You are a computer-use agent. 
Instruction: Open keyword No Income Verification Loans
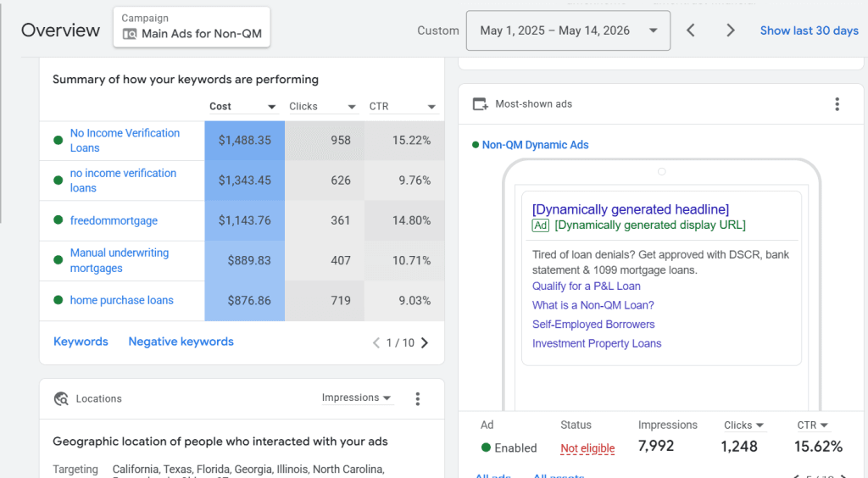125,141
